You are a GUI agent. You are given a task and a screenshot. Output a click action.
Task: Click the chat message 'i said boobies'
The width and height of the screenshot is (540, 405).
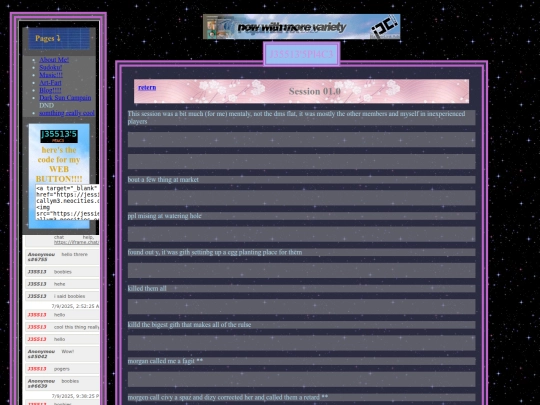click(70, 296)
